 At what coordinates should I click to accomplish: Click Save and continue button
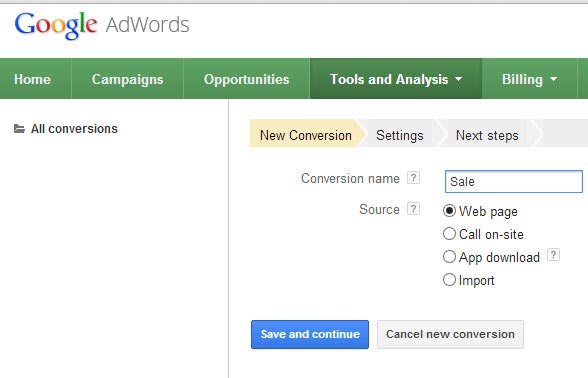click(x=310, y=334)
